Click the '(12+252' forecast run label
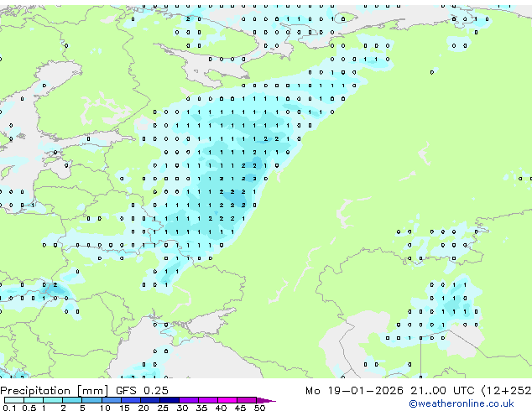The height and width of the screenshot is (411, 532). click(x=506, y=391)
